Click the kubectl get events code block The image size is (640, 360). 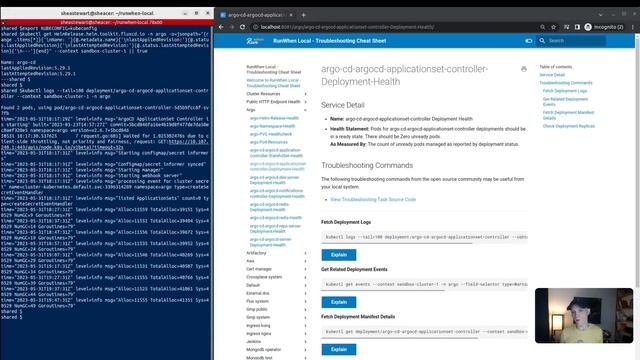[424, 284]
